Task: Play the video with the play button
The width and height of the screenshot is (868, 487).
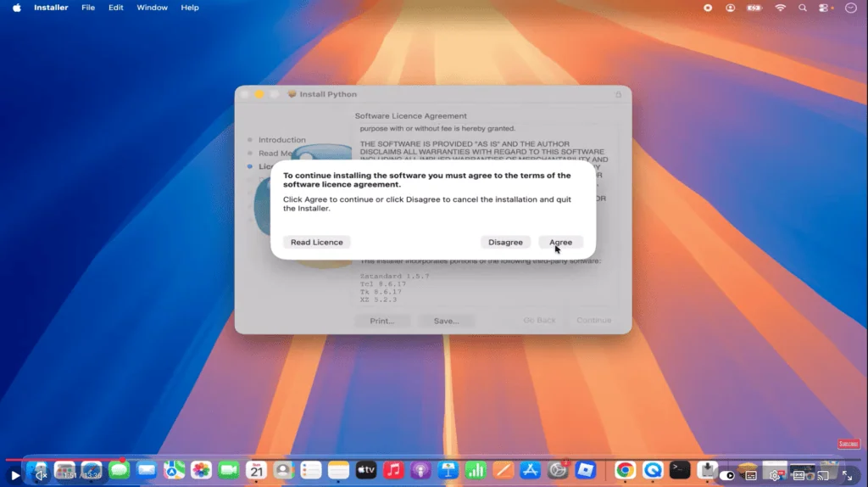Action: (x=15, y=475)
